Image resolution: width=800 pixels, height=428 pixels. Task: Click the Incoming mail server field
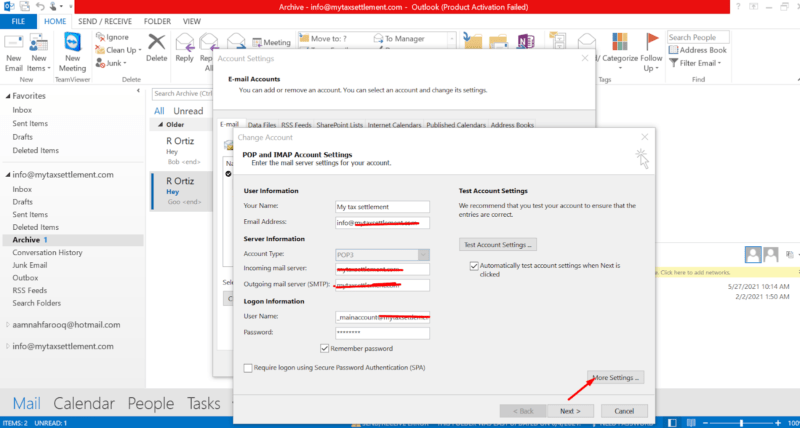point(382,269)
